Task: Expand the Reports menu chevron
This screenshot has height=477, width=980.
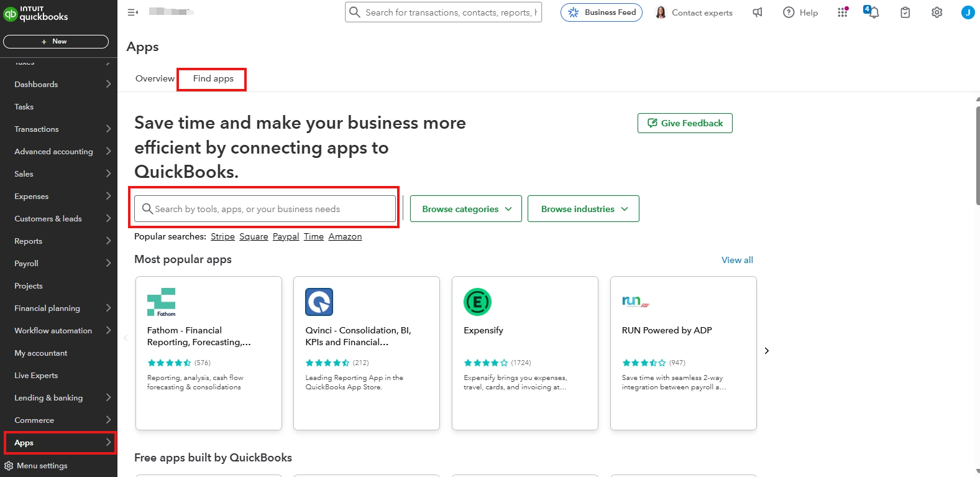Action: tap(108, 241)
